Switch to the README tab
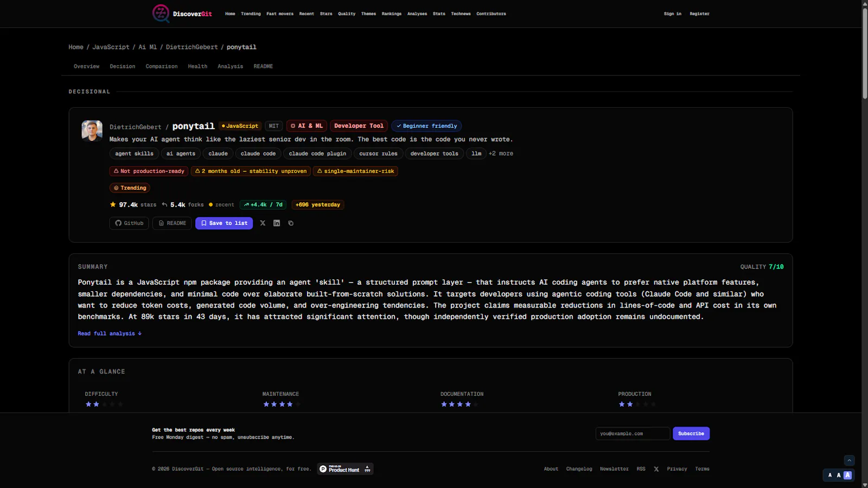Image resolution: width=868 pixels, height=488 pixels. pos(263,66)
